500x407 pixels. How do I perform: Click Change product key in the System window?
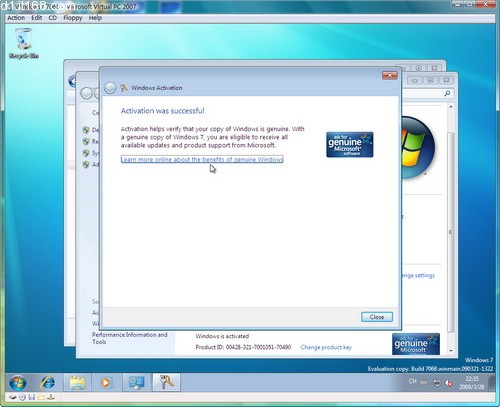coord(326,347)
